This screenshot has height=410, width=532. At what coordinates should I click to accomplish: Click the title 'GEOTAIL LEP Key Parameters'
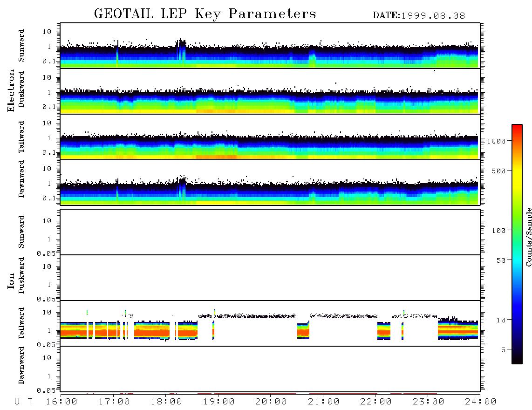click(205, 14)
